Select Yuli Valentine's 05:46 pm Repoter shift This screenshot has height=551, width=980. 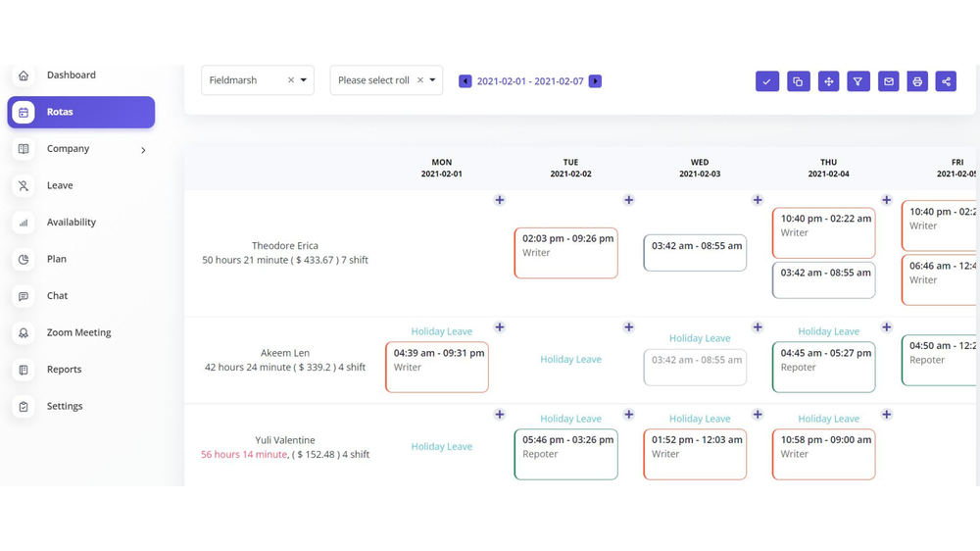(565, 454)
